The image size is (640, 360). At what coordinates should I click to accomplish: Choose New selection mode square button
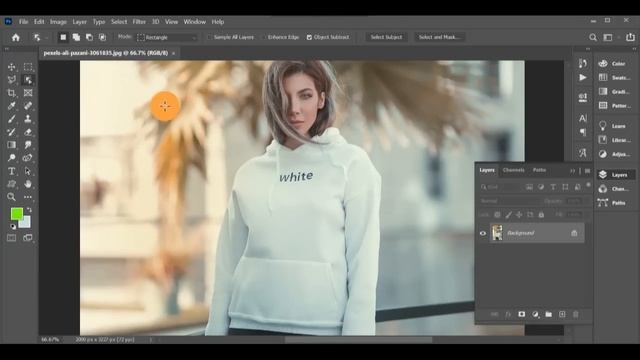click(x=63, y=37)
